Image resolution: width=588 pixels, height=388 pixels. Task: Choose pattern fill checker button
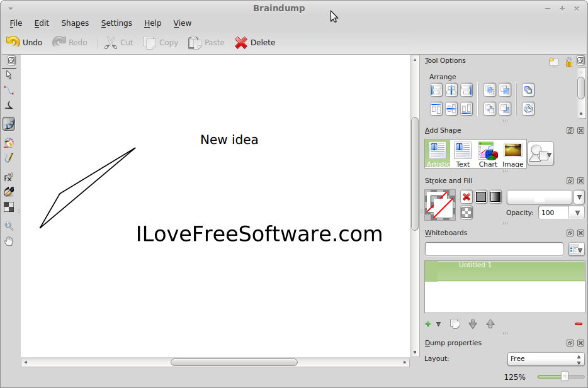coord(466,213)
